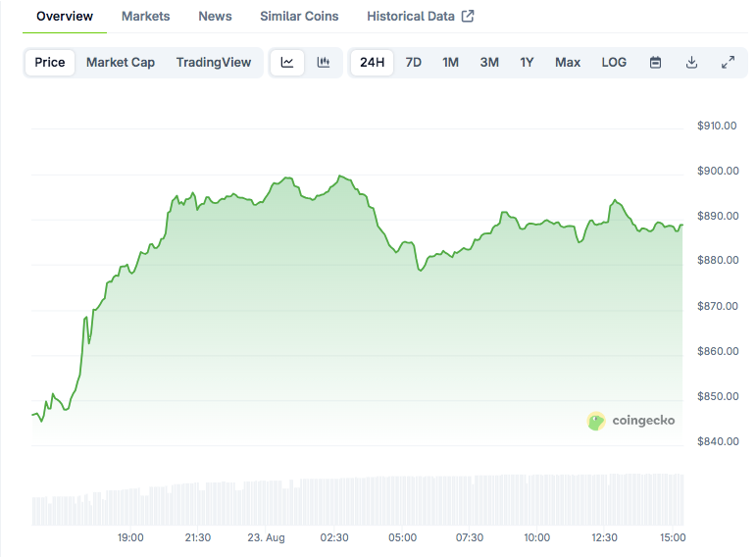Select the Price chart toggle
This screenshot has width=756, height=557.
click(x=50, y=62)
